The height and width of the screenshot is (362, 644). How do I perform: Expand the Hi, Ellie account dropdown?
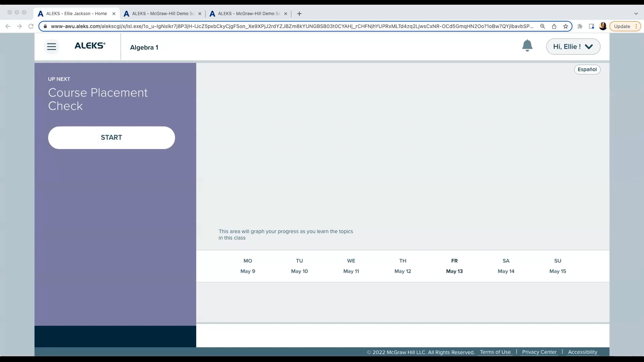click(573, 47)
